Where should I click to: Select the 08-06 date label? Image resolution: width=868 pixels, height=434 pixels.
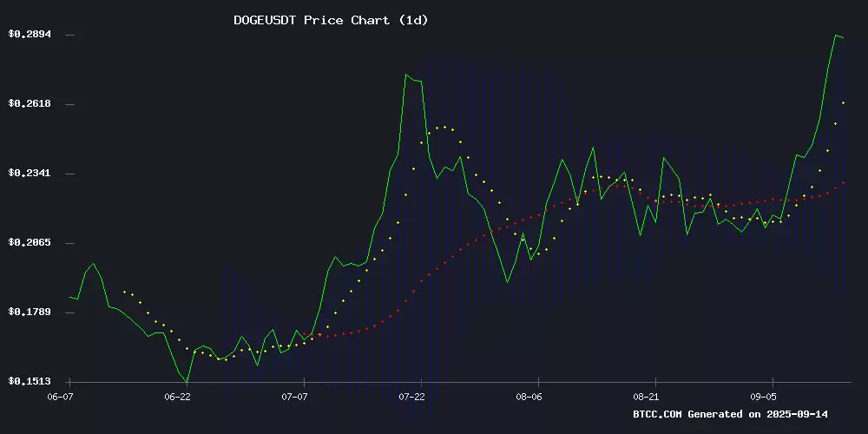click(529, 397)
